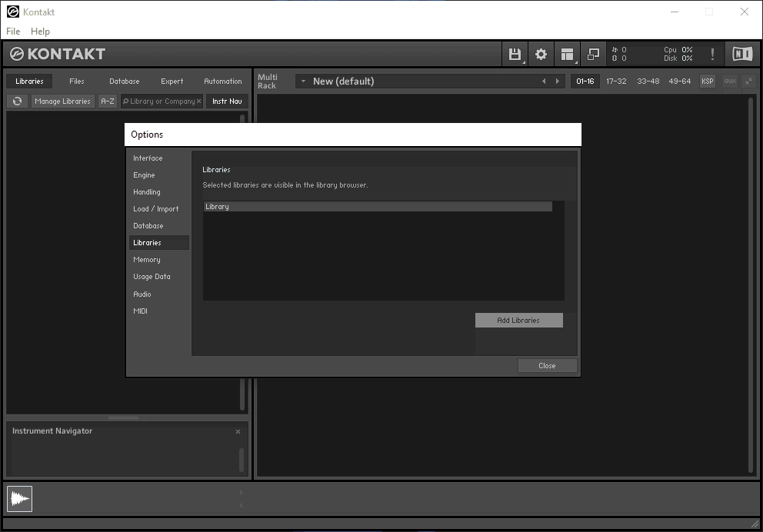Switch to the Files browser tab
The image size is (763, 532).
pos(76,81)
